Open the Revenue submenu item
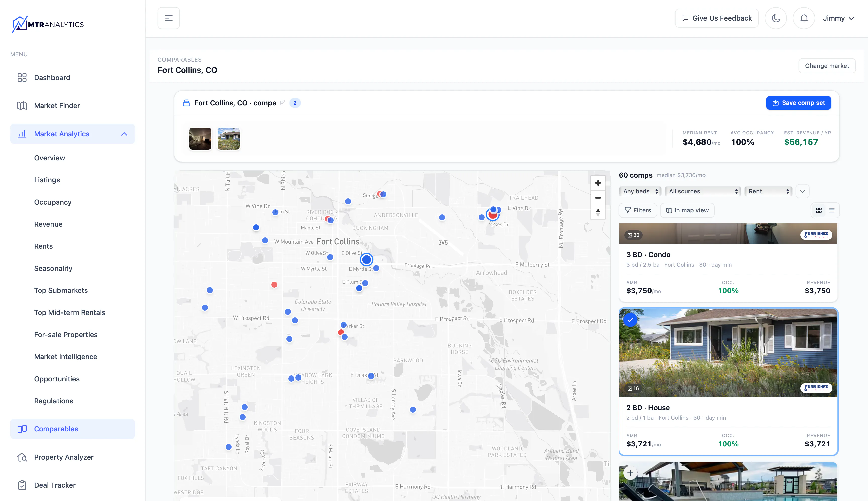The width and height of the screenshot is (868, 501). (x=48, y=224)
